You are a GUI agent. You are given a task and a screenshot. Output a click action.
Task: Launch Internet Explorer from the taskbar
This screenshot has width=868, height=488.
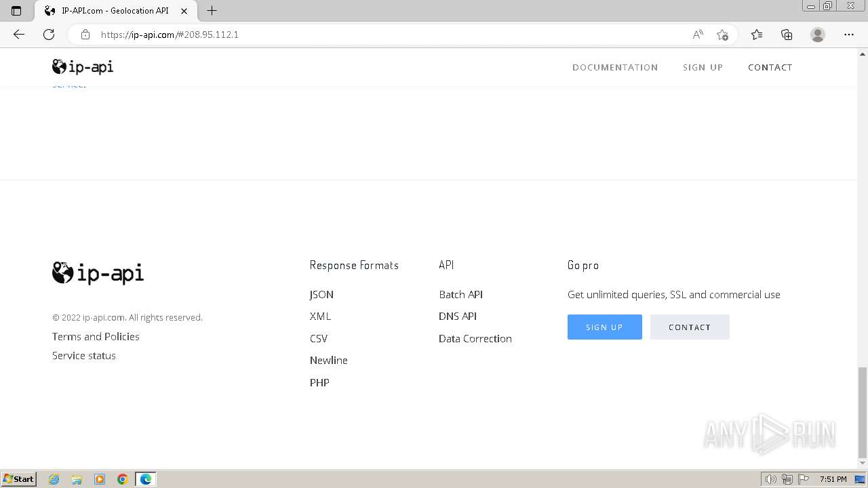pos(54,479)
